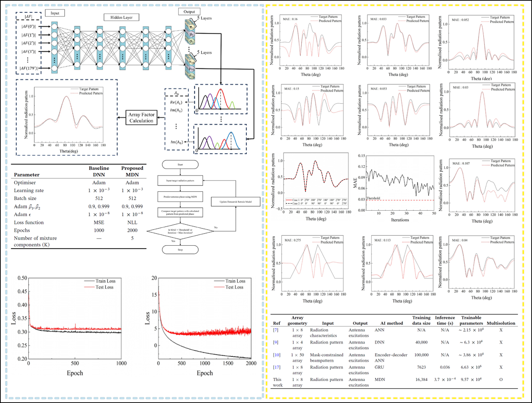Select the GRU method cell
The image size is (532, 403).
(x=379, y=367)
